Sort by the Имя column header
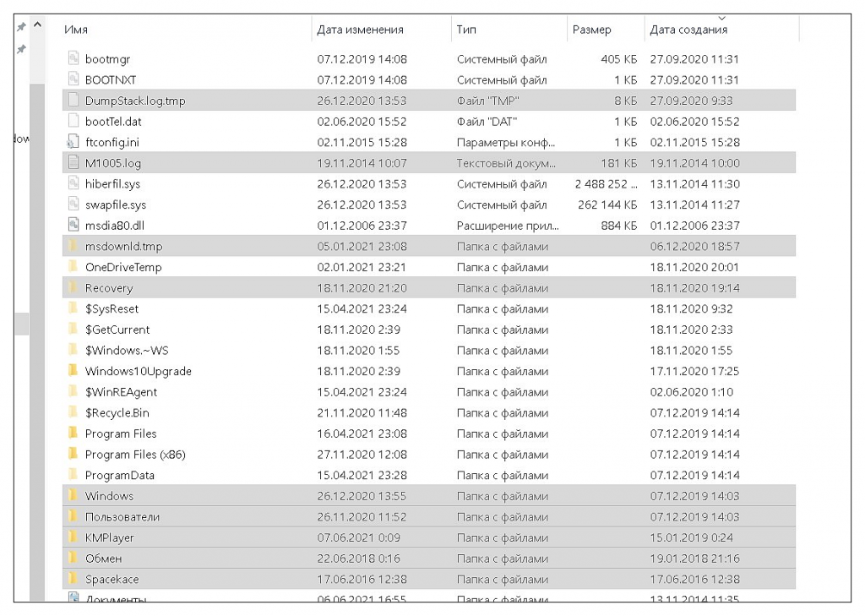 coord(76,30)
